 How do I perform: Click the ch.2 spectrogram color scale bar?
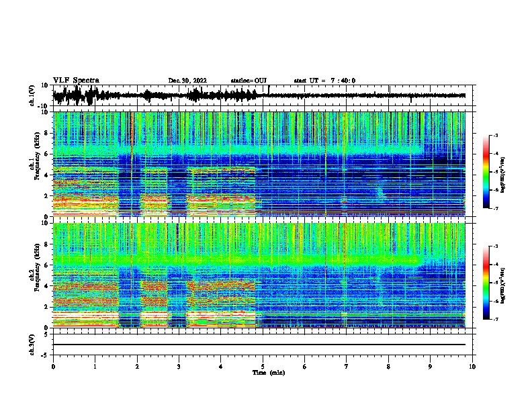(486, 283)
